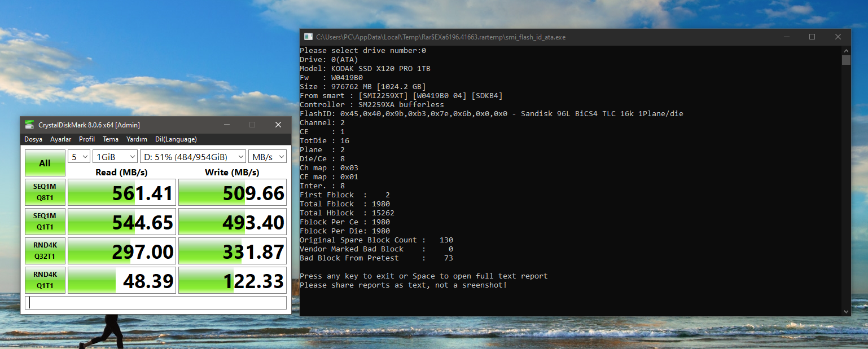Open the Dosya menu
Image resolution: width=868 pixels, height=349 pixels.
coord(33,139)
